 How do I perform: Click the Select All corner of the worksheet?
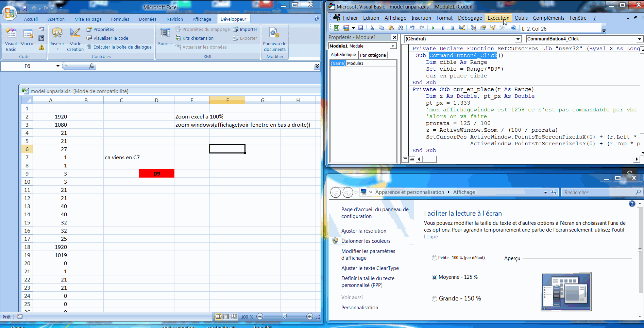(27, 100)
